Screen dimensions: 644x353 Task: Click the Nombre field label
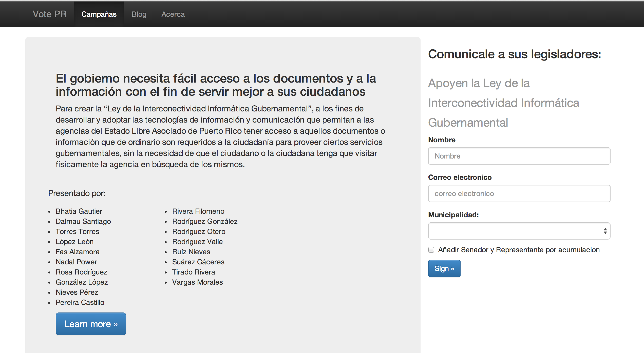point(442,140)
